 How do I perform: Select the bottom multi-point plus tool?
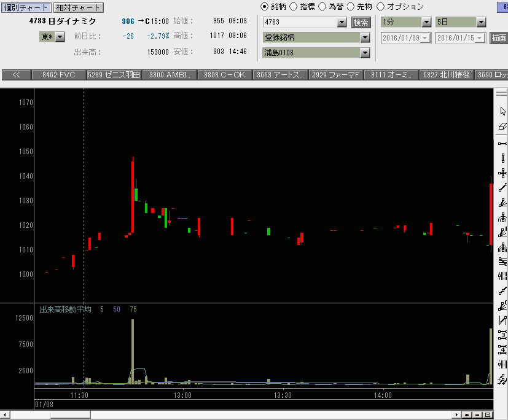pyautogui.click(x=502, y=379)
